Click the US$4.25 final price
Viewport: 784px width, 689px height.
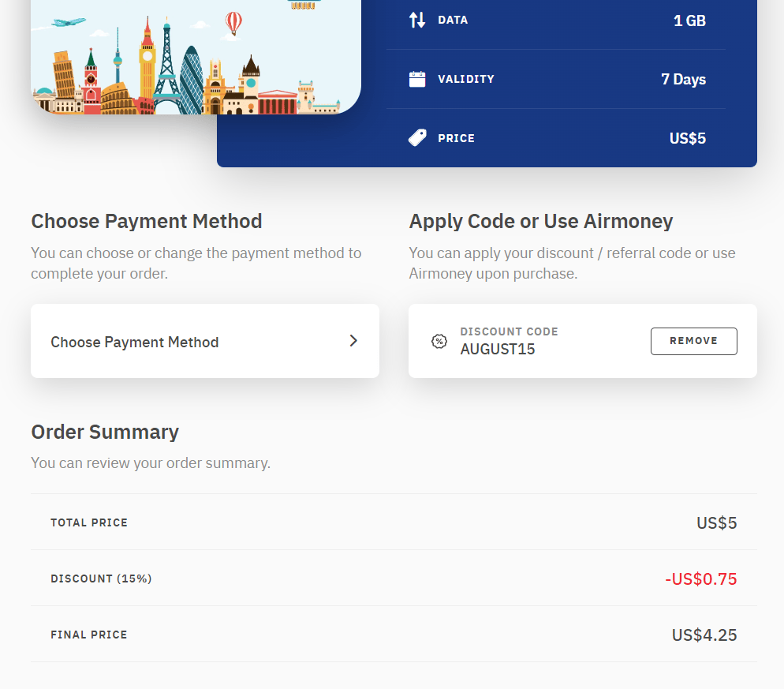704,635
